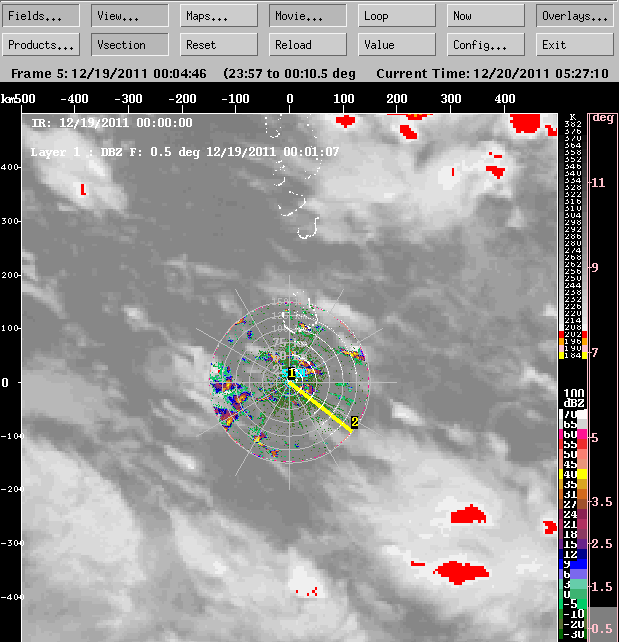
Task: Click the frame time label '12/19/2011 00:04:46'
Action: click(139, 74)
